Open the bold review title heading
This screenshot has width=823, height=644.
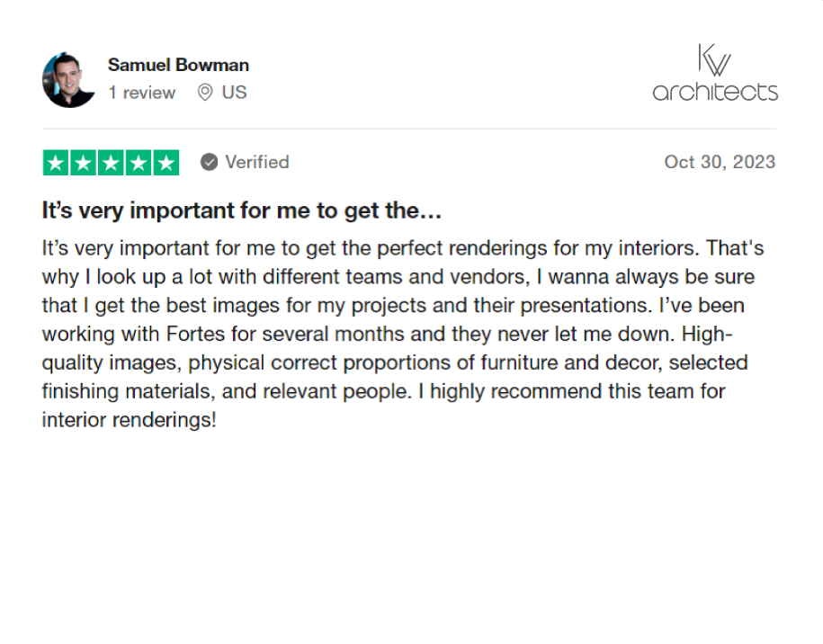241,211
